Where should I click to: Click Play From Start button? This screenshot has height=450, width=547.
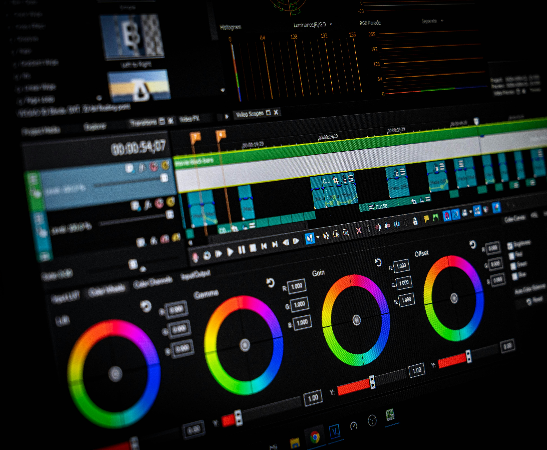pyautogui.click(x=218, y=254)
